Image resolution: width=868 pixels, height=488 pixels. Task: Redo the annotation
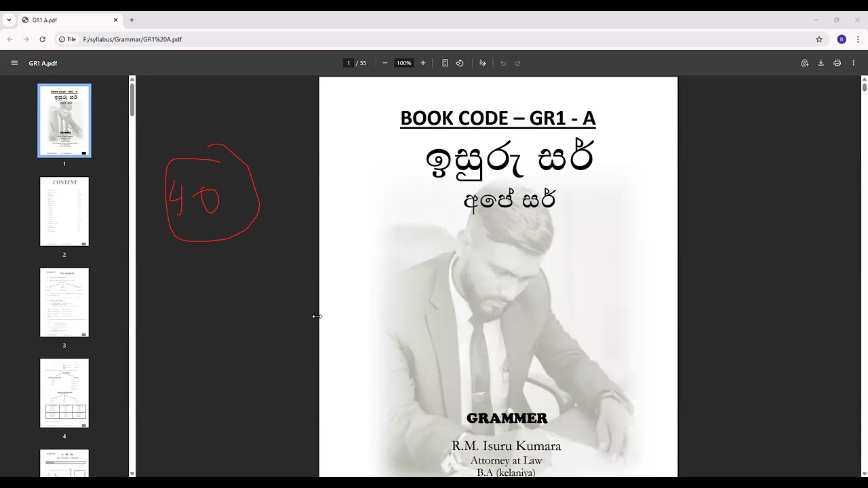(x=517, y=63)
